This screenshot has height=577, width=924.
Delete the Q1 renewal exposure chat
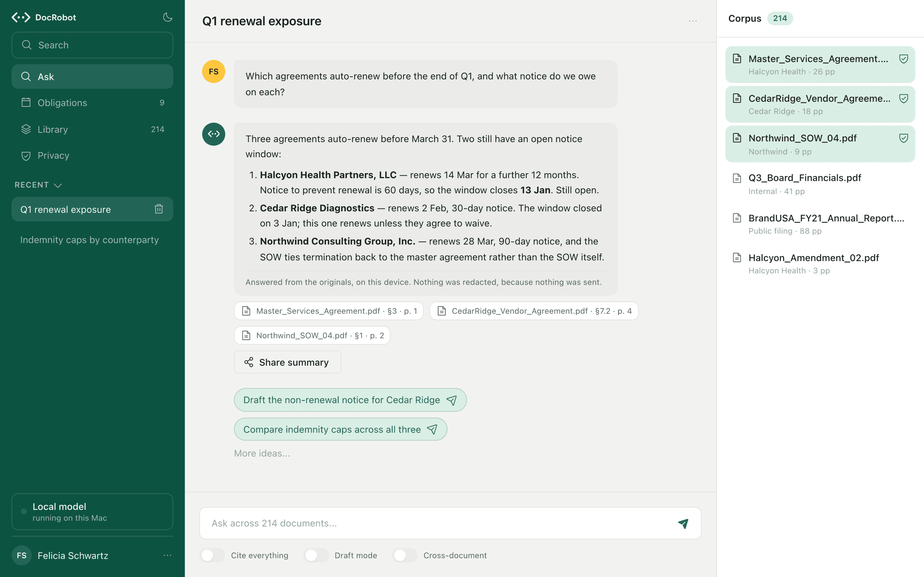pos(159,209)
